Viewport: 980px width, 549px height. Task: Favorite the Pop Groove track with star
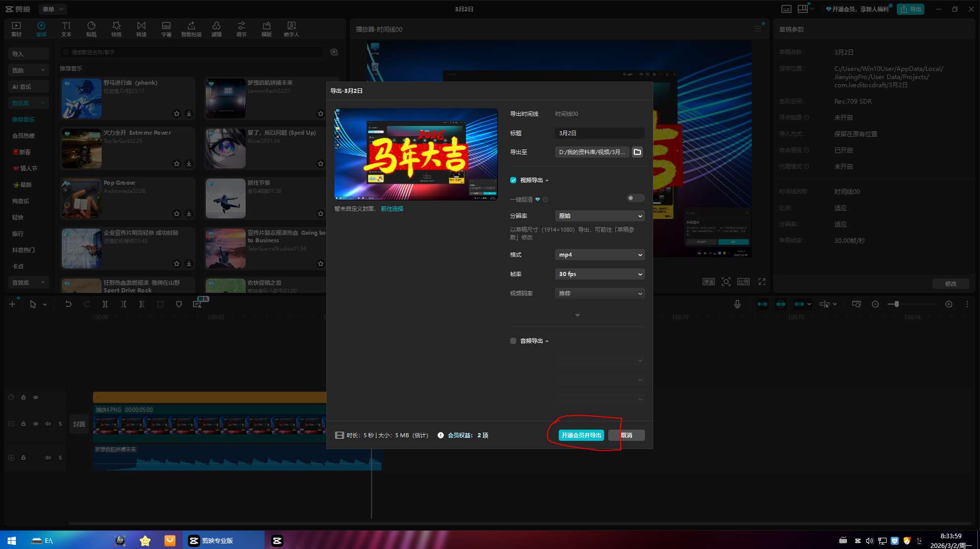click(x=177, y=214)
